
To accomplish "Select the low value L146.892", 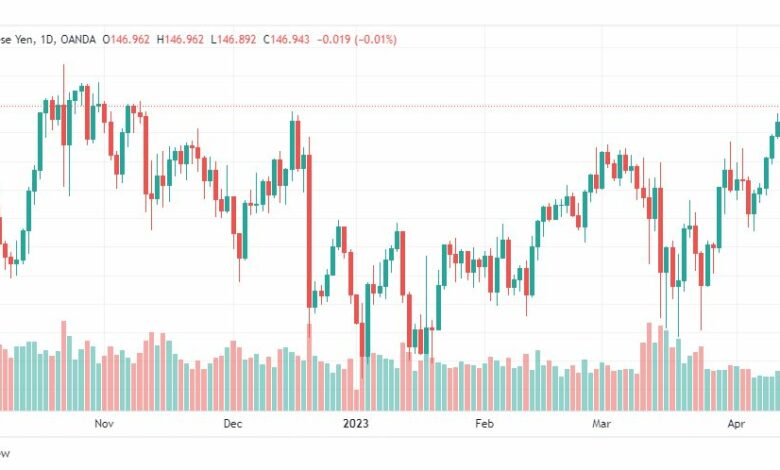I will (x=233, y=39).
